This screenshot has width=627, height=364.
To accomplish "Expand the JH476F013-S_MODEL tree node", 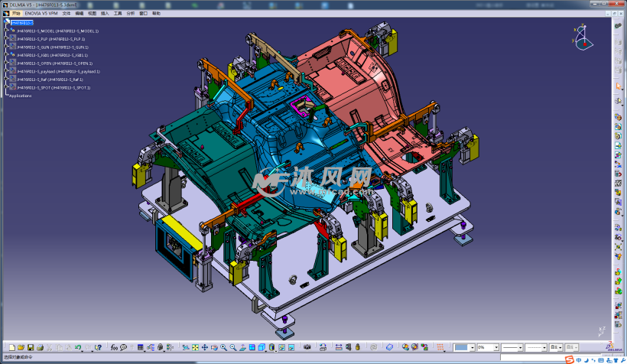I will click(x=6, y=31).
